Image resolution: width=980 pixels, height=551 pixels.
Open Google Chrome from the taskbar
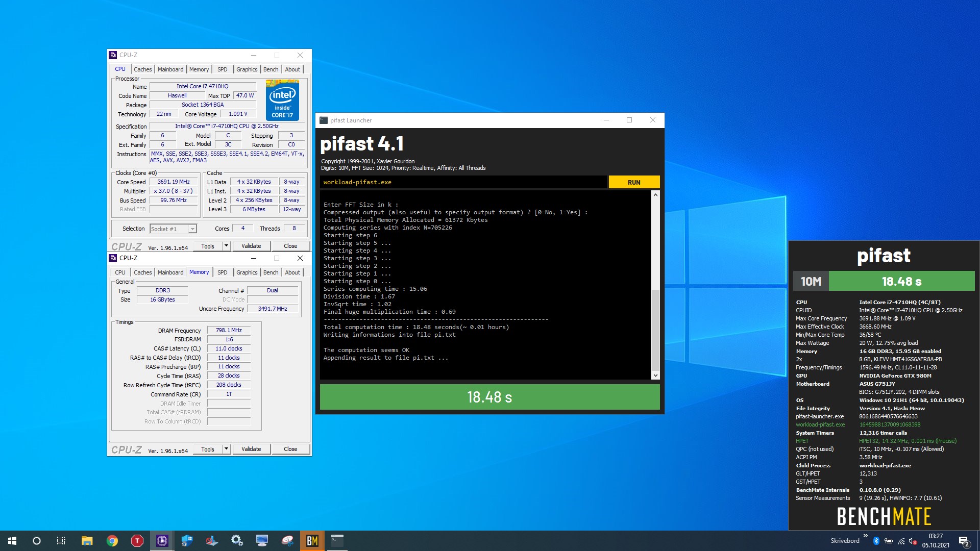(x=112, y=541)
